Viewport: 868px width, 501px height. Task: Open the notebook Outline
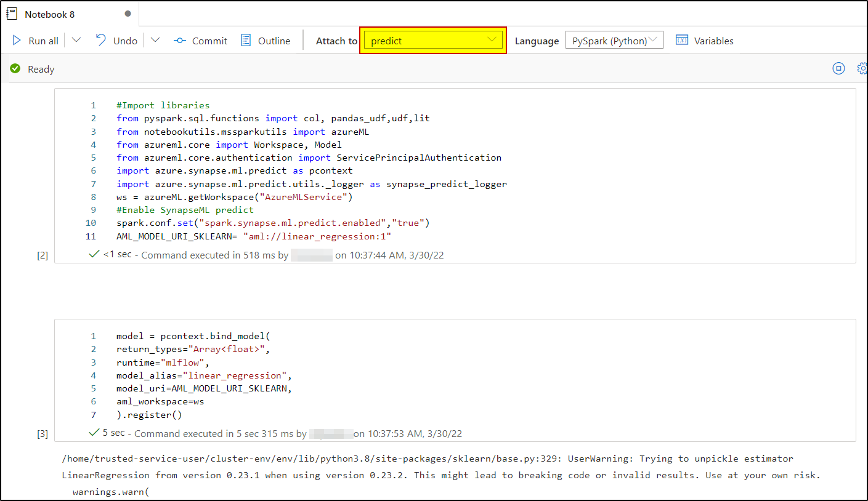point(266,41)
